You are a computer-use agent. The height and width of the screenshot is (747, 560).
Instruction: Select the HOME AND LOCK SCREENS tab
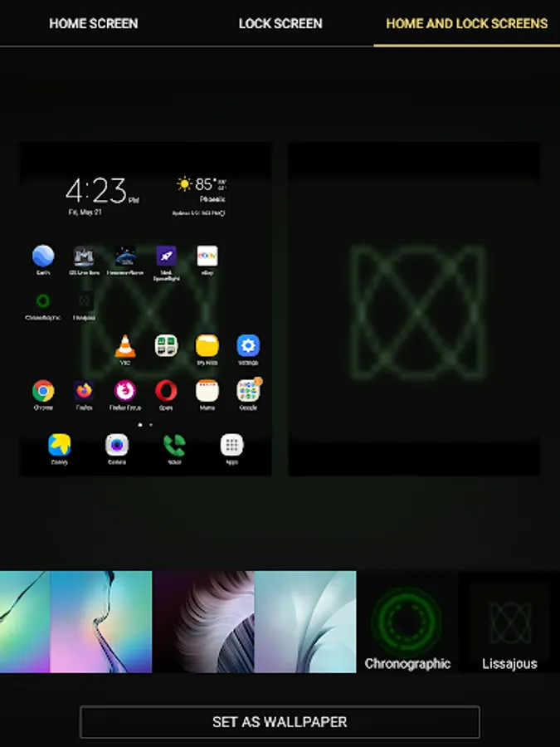coord(466,23)
